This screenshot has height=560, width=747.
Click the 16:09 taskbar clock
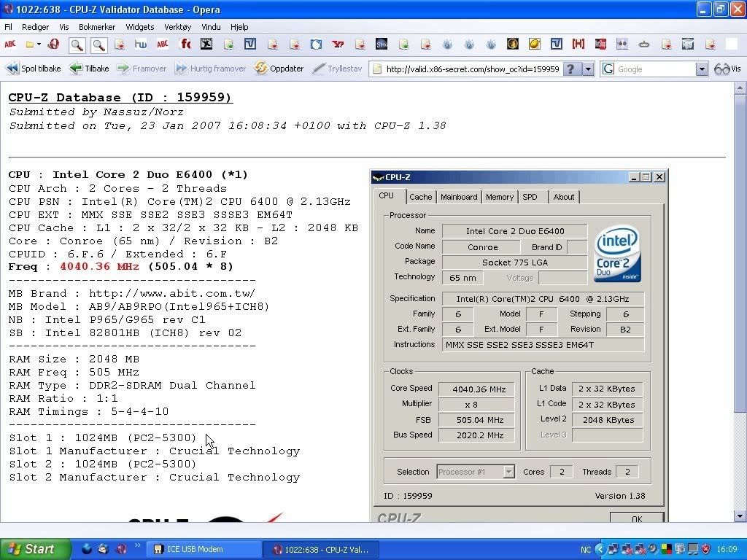point(727,550)
